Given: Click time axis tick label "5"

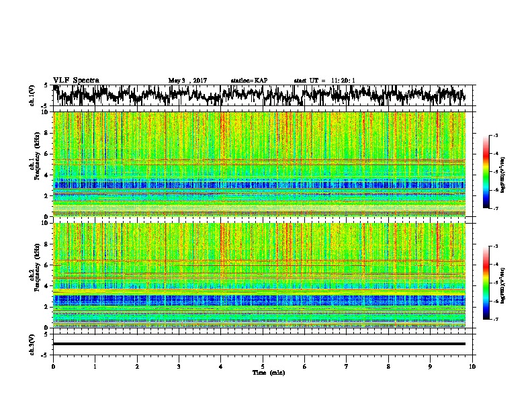Looking at the screenshot, I should point(263,367).
